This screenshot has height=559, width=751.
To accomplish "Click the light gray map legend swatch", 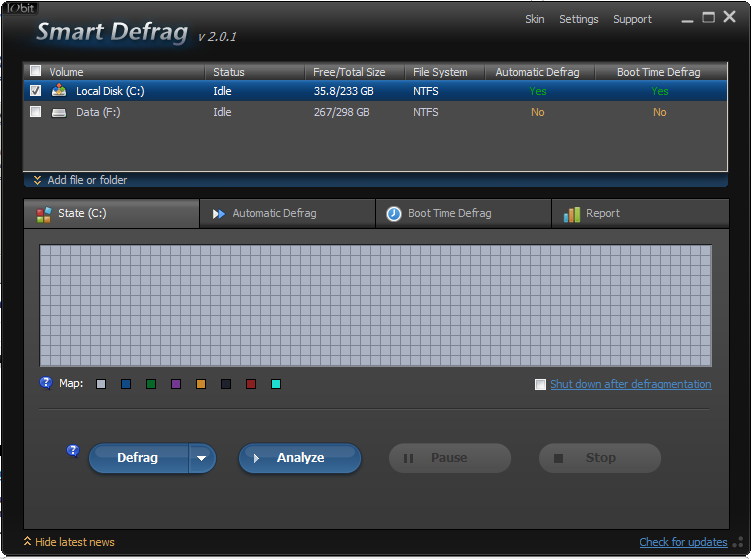I will 101,384.
